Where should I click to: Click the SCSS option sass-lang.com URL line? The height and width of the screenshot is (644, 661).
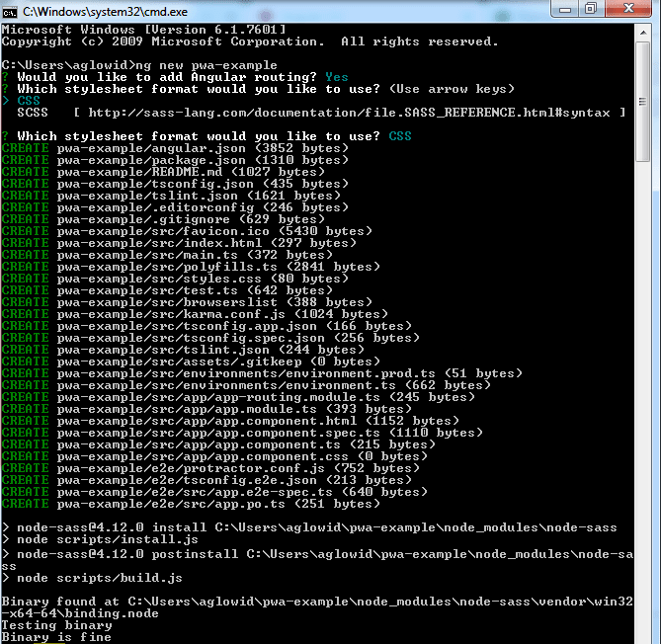point(321,113)
